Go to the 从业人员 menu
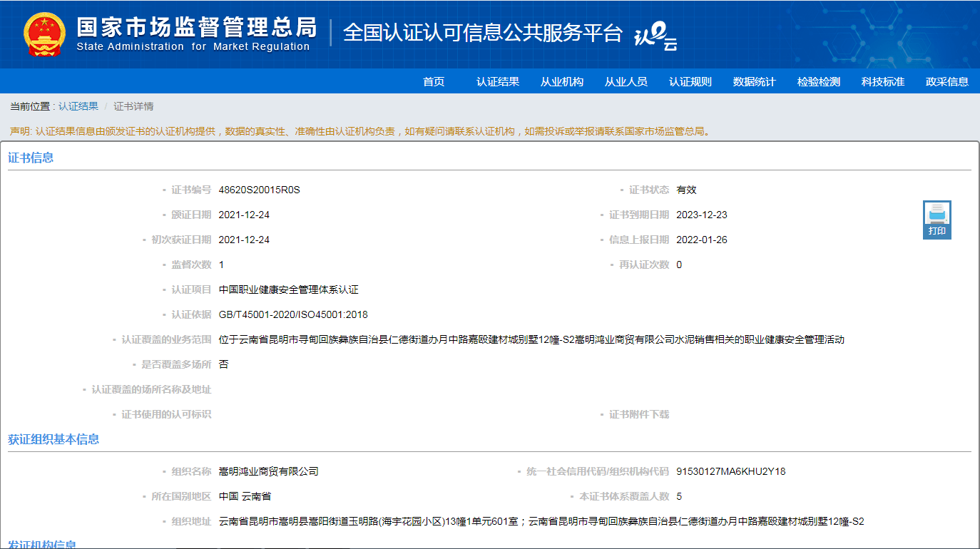 [x=626, y=82]
